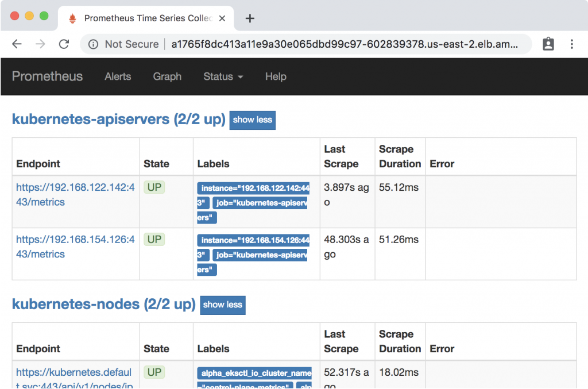Click Scrape Duration header in apiservers table
Viewport: 588px width, 389px height.
tap(400, 156)
